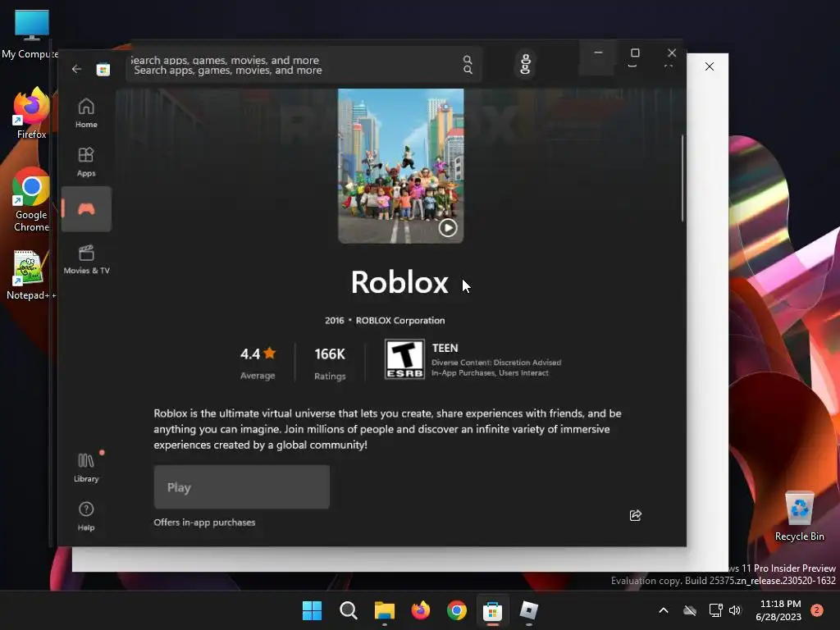Click the Store page vertical scrollbar
The height and width of the screenshot is (630, 840).
(682, 178)
